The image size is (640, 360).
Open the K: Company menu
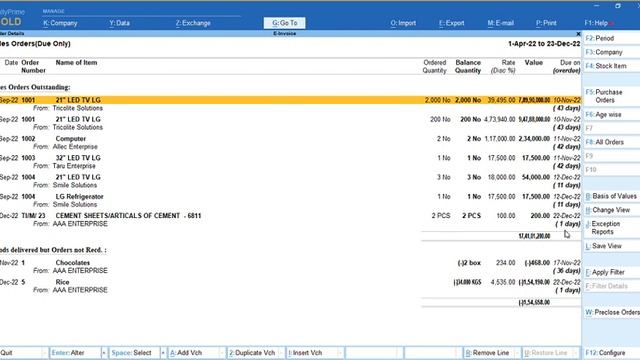coord(60,23)
